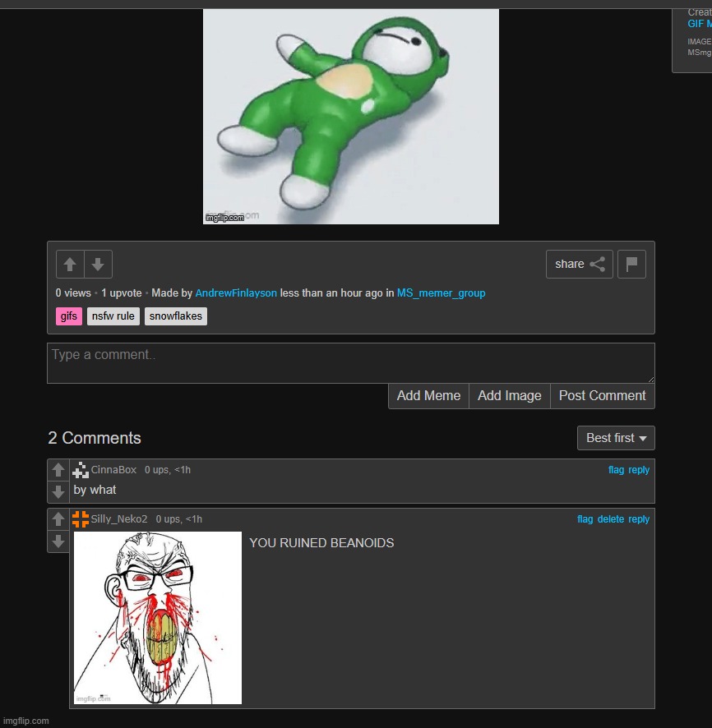The width and height of the screenshot is (712, 728).
Task: Reply to Silly_Neko2's comment
Action: [x=639, y=519]
